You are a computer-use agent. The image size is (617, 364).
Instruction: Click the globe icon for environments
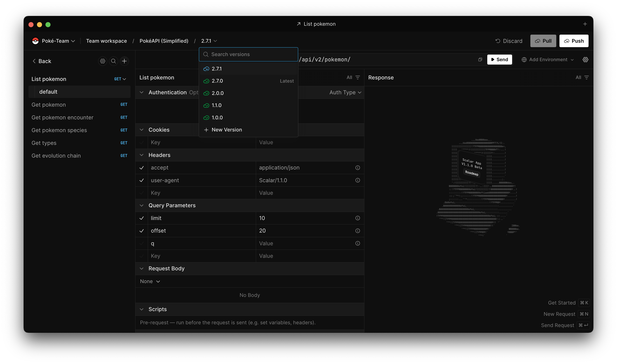524,60
